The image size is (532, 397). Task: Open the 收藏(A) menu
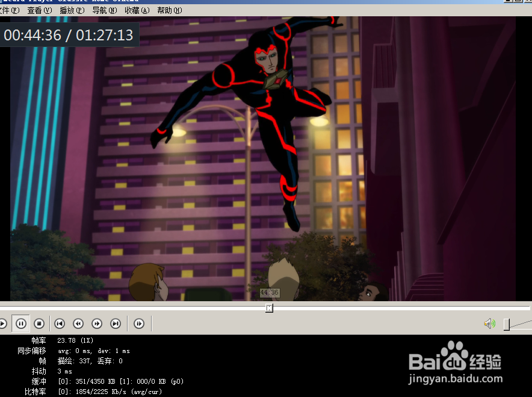[x=137, y=10]
